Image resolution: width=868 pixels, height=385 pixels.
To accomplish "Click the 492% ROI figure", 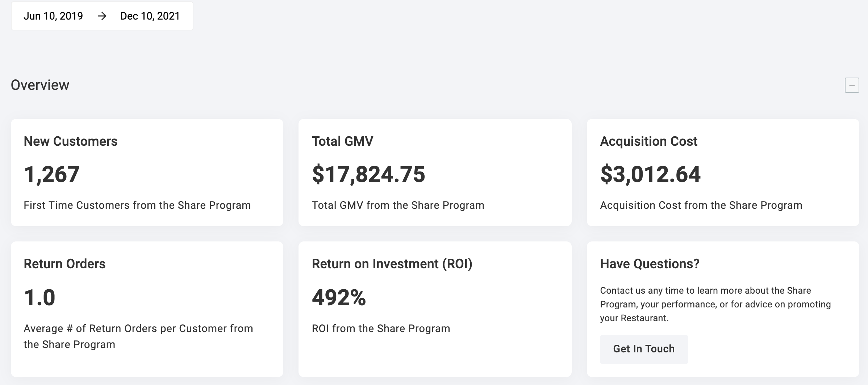I will tap(339, 298).
